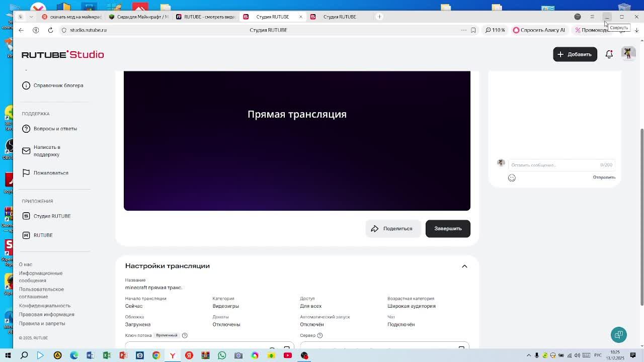
Task: Open the Windows notification center icon
Action: click(x=634, y=355)
